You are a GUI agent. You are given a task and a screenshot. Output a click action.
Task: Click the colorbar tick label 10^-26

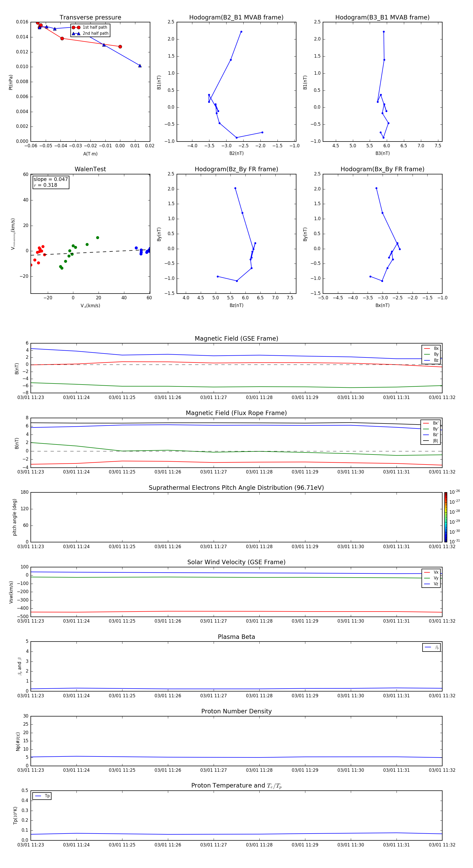pos(455,492)
